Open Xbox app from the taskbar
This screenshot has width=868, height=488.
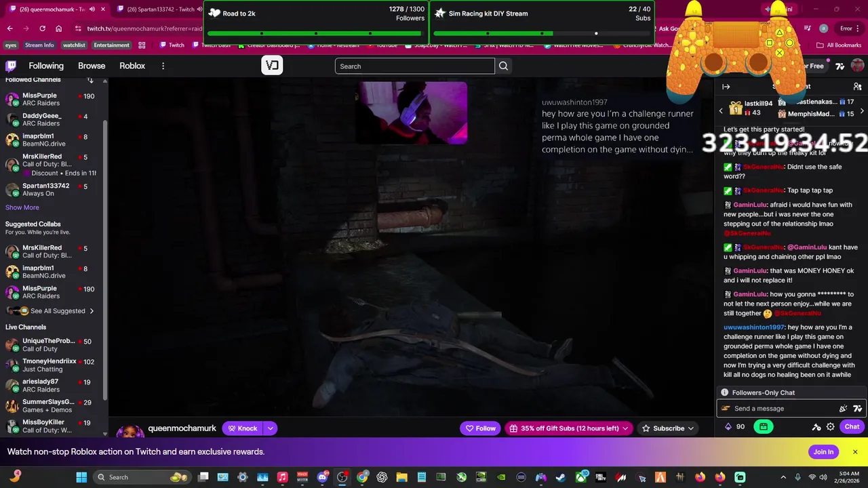(581, 477)
